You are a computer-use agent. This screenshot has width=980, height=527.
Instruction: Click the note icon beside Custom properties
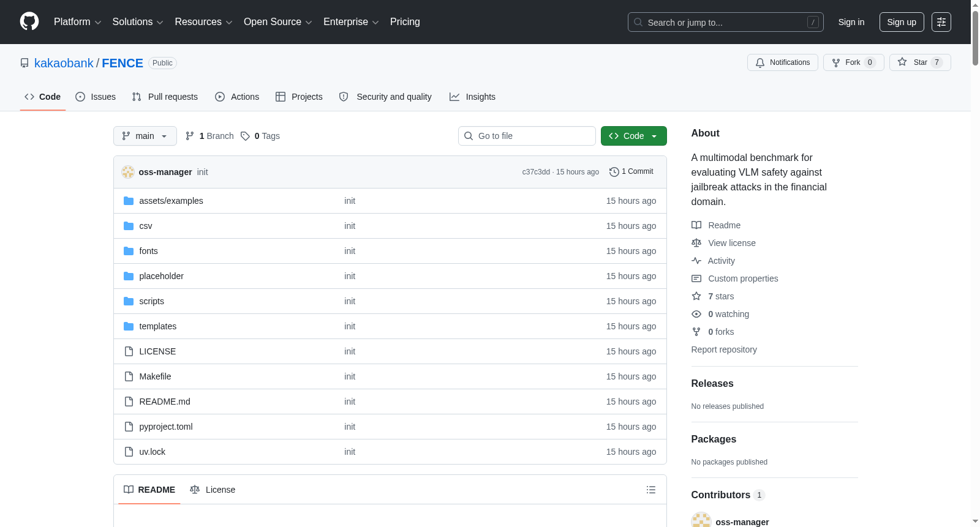pos(696,278)
